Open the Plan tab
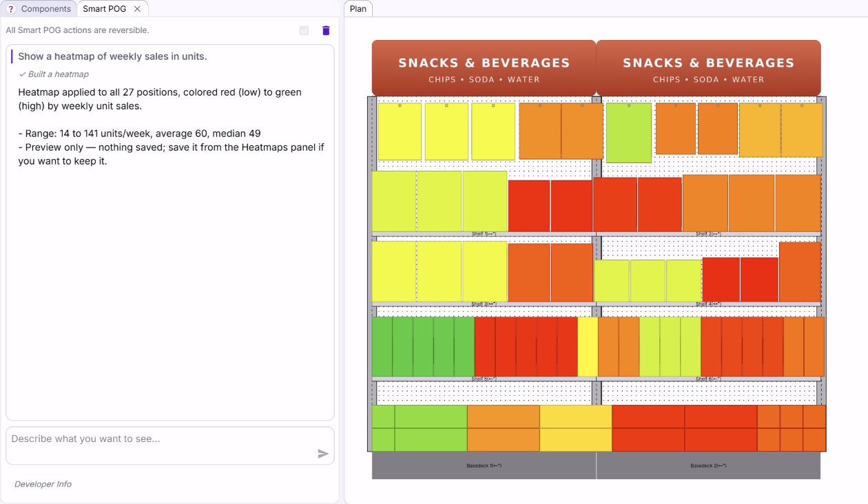Image resolution: width=868 pixels, height=504 pixels. 358,9
